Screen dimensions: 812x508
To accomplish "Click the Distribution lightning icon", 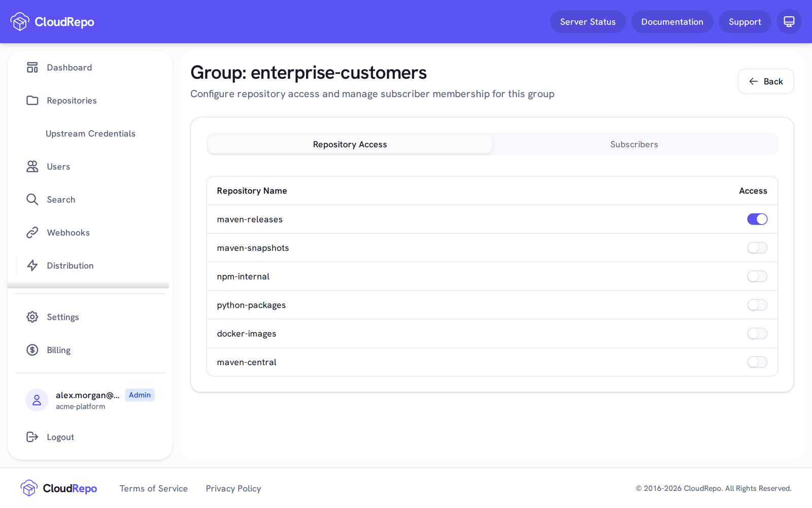I will 32,266.
